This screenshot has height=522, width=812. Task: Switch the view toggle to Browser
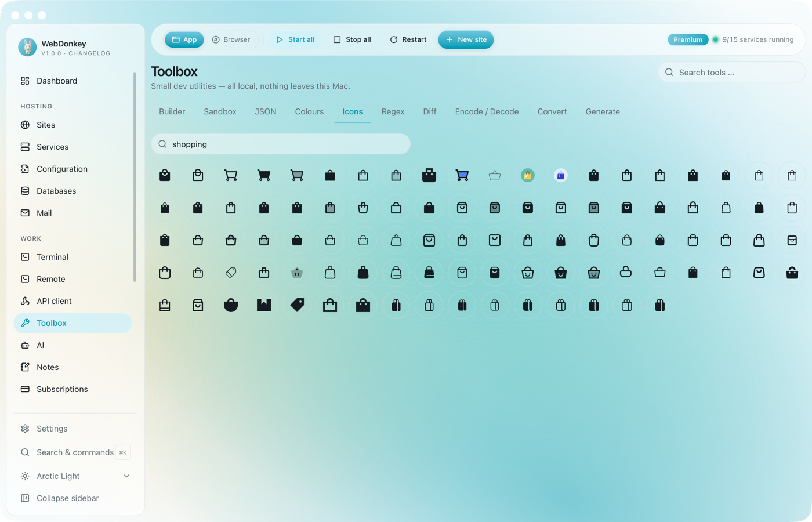click(231, 39)
